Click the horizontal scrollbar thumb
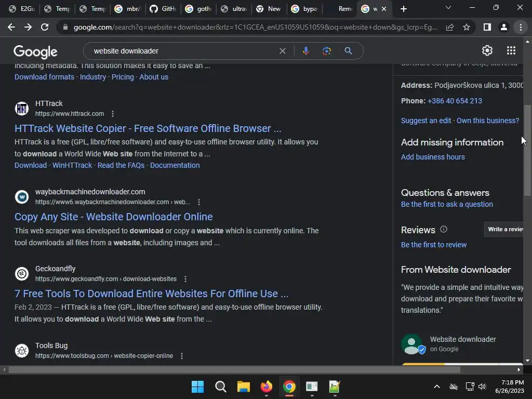Image resolution: width=532 pixels, height=399 pixels. click(x=234, y=369)
